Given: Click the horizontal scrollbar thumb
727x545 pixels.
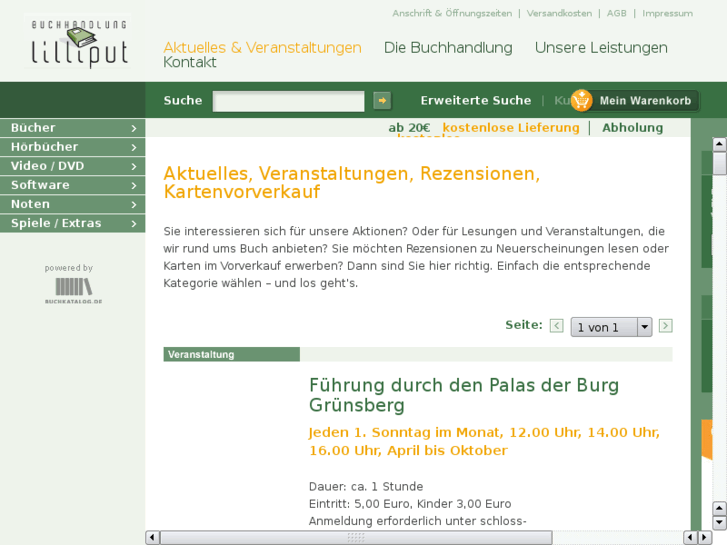Looking at the screenshot, I should [356, 538].
